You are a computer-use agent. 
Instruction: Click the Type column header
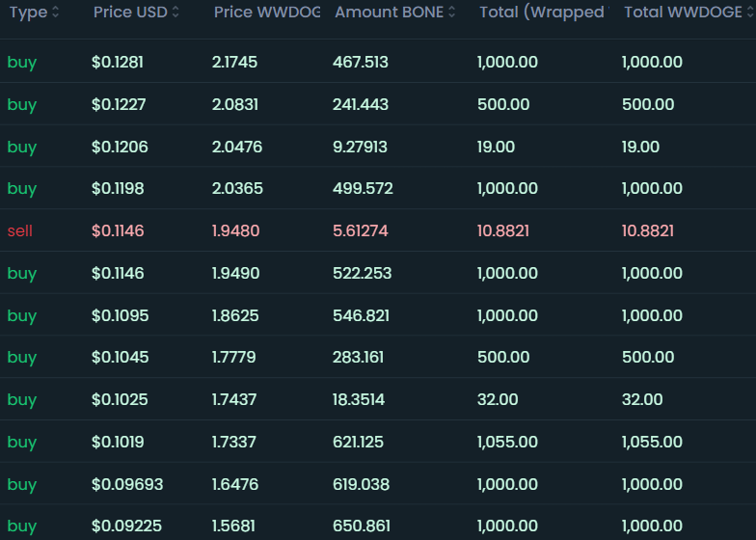[29, 12]
